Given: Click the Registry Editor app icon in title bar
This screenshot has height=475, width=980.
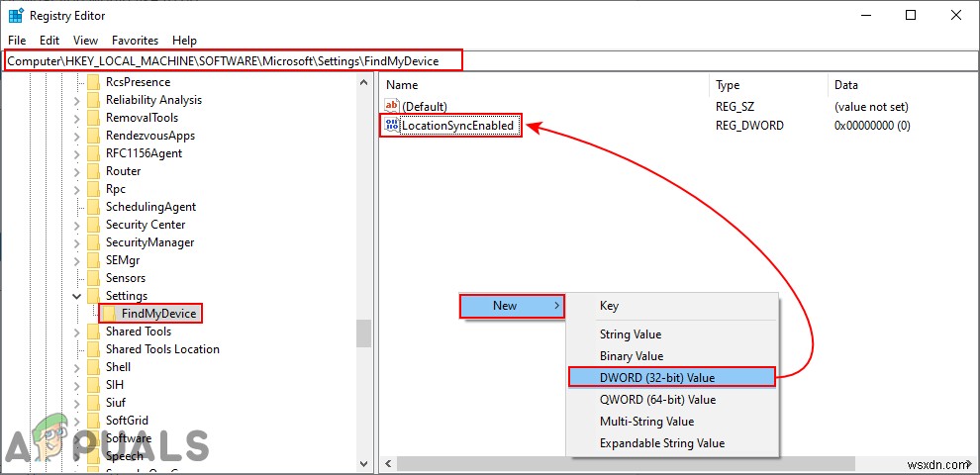Looking at the screenshot, I should [x=16, y=16].
